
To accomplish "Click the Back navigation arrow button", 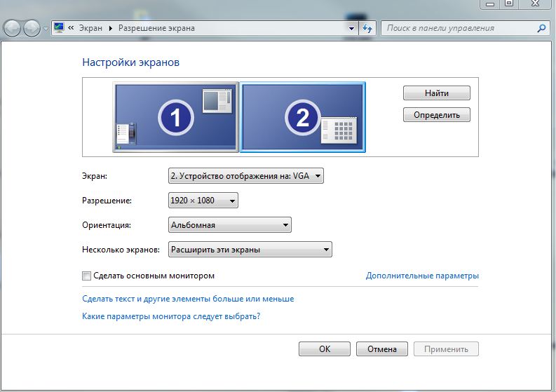I will pyautogui.click(x=13, y=29).
